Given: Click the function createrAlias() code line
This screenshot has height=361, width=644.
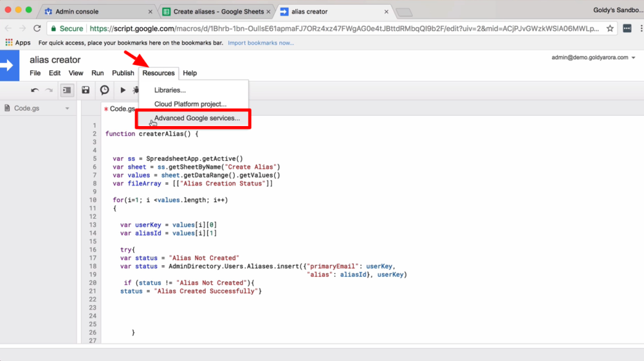Looking at the screenshot, I should 152,134.
